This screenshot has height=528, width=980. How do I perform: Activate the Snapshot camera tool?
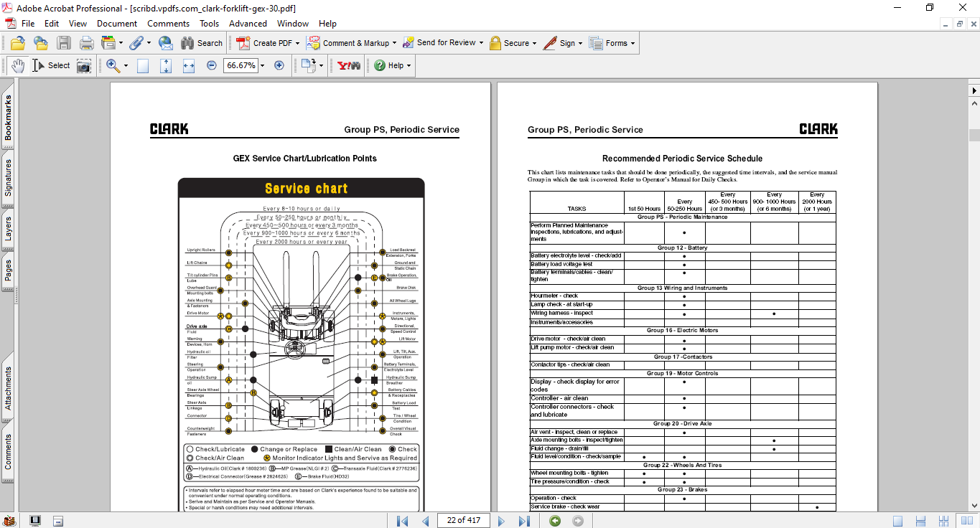tap(84, 65)
